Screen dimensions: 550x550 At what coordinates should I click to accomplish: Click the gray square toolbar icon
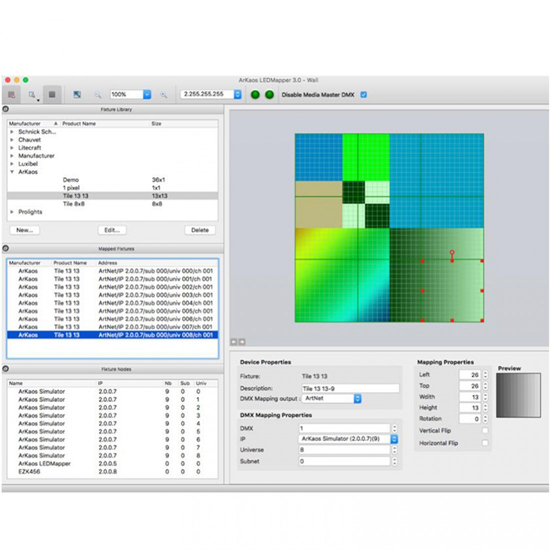52,95
